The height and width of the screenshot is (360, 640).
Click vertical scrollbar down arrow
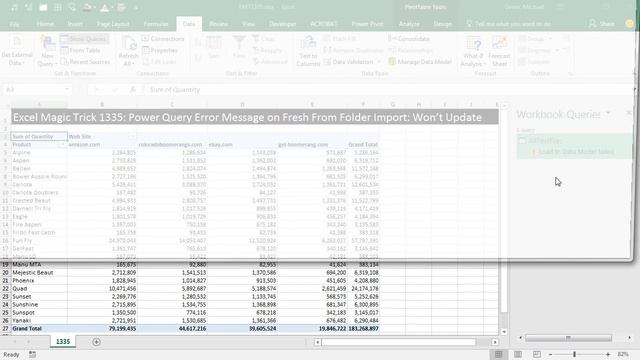click(x=504, y=332)
